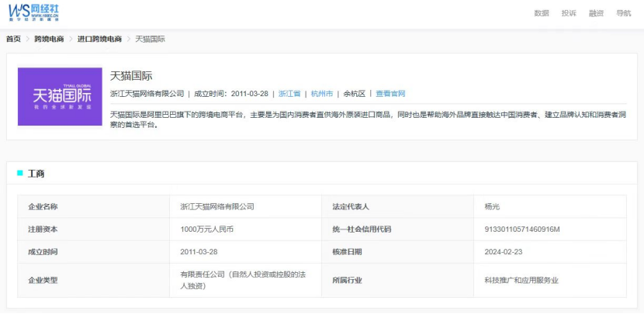Screen dimensions: 644x314
Task: Click the 天猫国际 company title heading
Action: click(x=131, y=76)
